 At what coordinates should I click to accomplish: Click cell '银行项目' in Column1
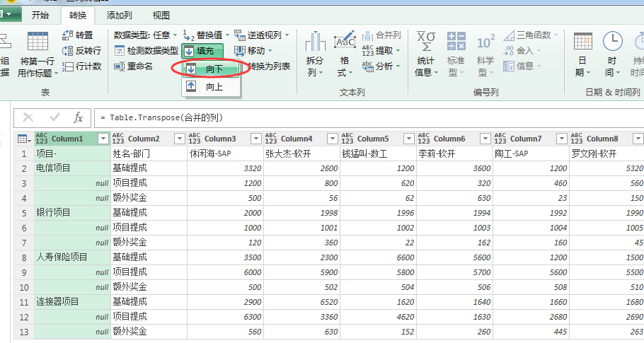(x=72, y=213)
